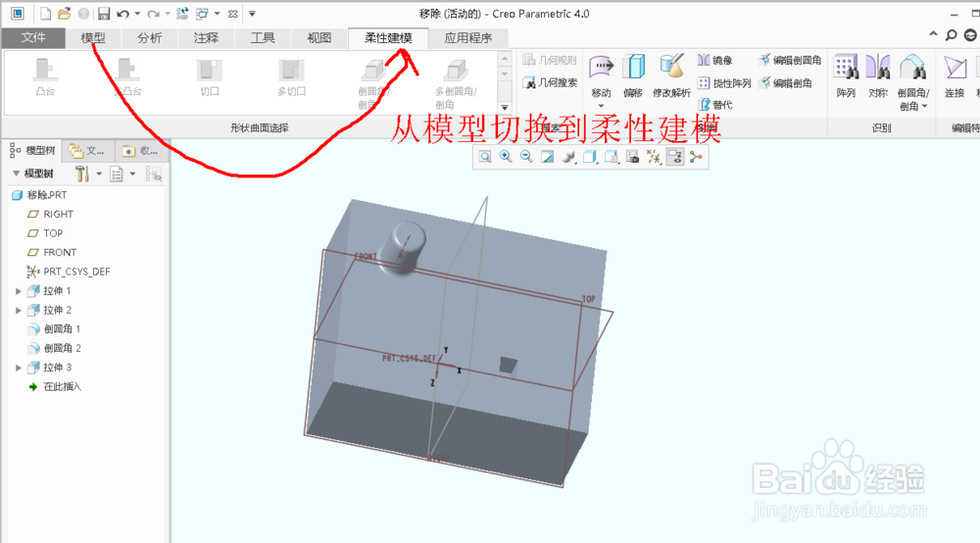Screen dimensions: 980x543
Task: Expand the shape selection gallery list arrow
Action: click(x=505, y=108)
